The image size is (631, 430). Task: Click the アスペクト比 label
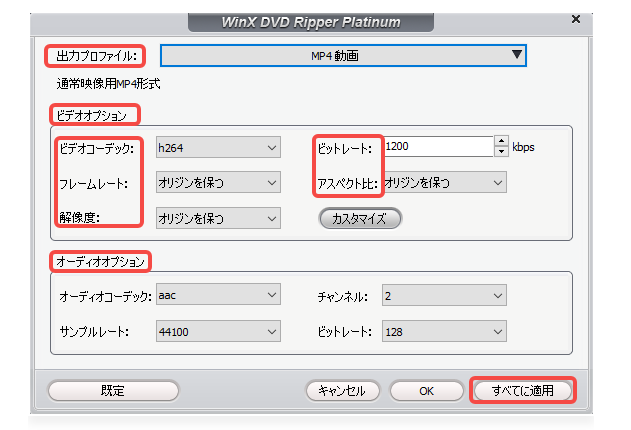click(348, 184)
